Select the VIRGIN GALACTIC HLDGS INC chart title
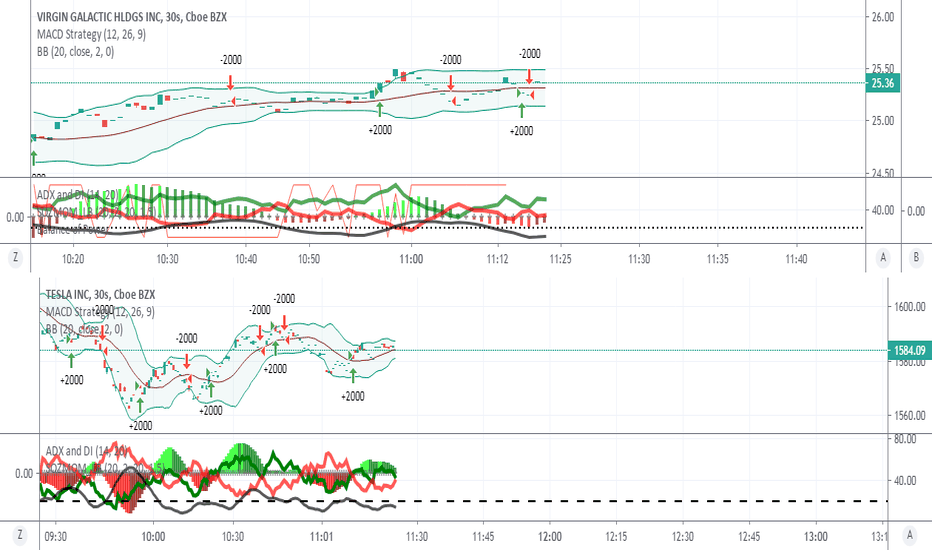This screenshot has width=932, height=550. click(131, 17)
